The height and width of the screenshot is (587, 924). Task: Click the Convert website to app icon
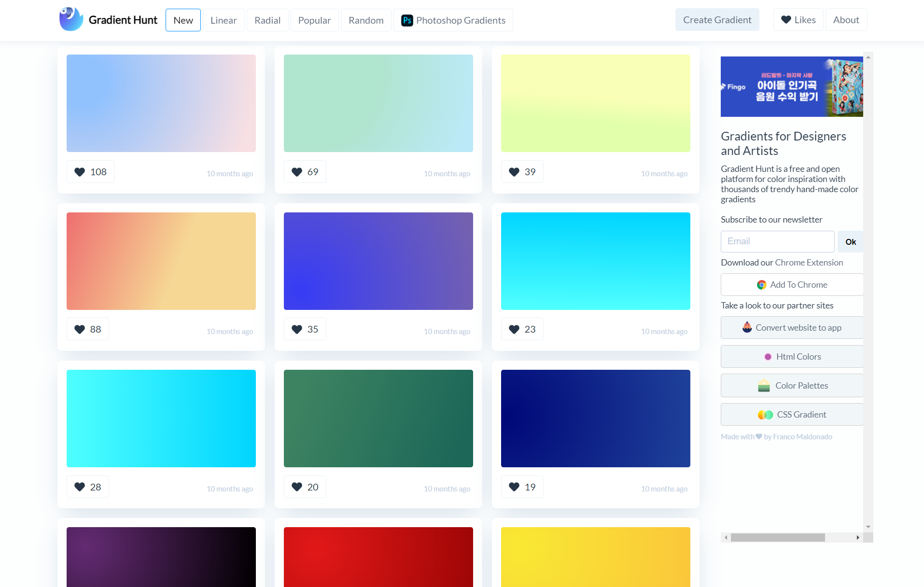(747, 327)
